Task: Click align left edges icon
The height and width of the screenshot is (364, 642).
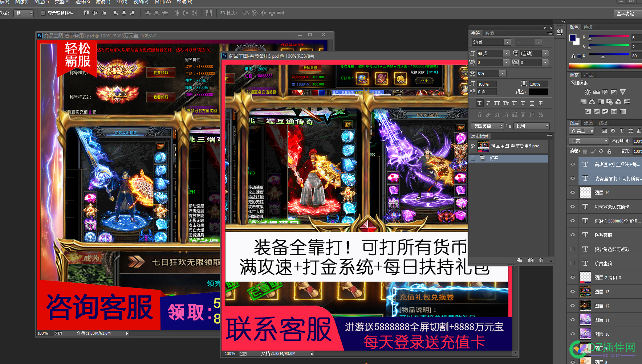Action: 115,13
